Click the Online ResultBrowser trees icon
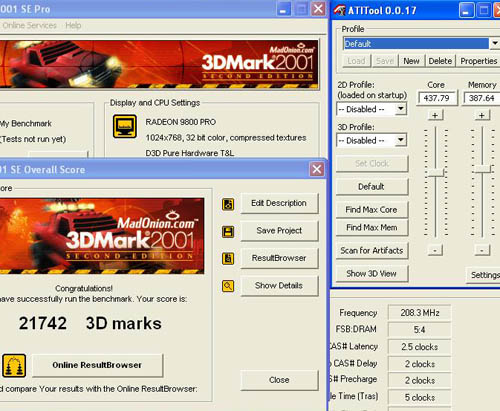The image size is (500, 411). pyautogui.click(x=14, y=366)
